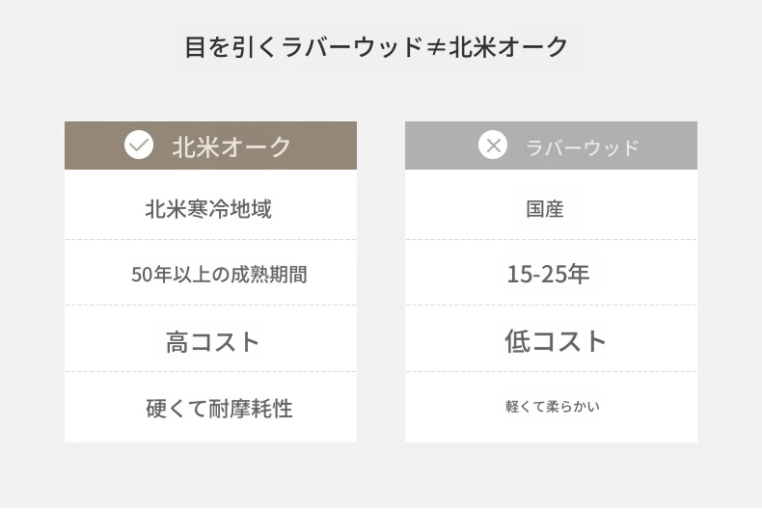Viewport: 762px width, 532px height.
Task: Click the ≠ symbol in the title
Action: (435, 48)
